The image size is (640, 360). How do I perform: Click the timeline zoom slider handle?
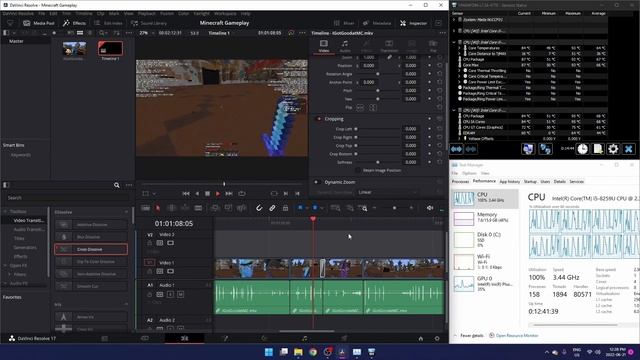pos(394,208)
